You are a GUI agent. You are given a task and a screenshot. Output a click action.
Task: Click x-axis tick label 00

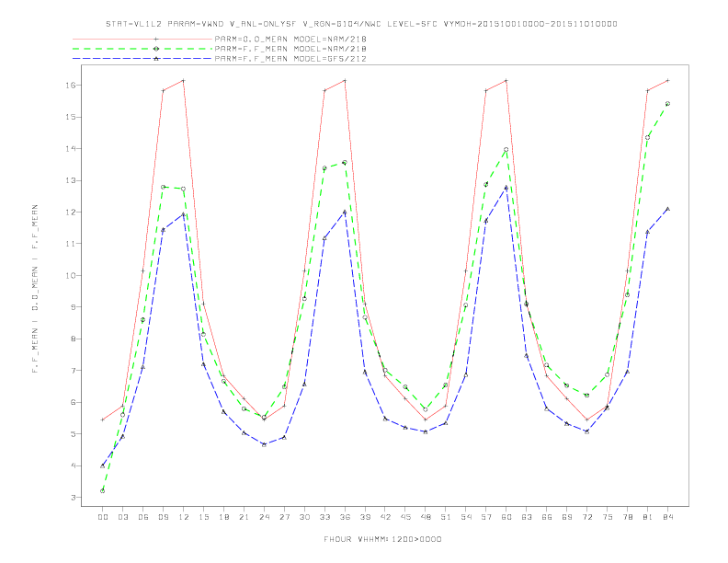point(103,517)
